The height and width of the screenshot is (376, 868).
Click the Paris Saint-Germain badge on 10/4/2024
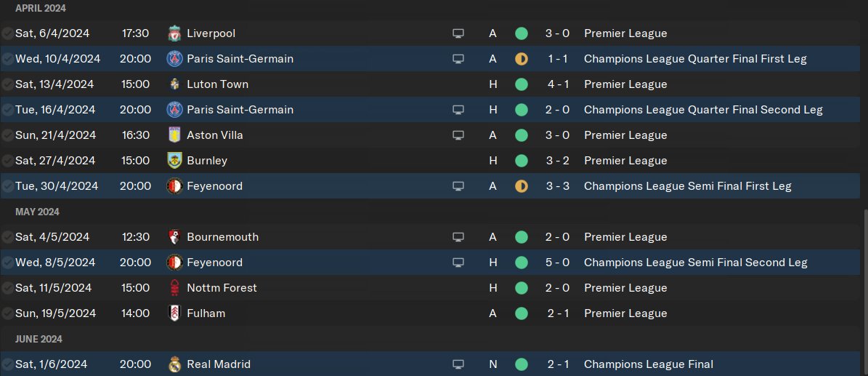point(174,59)
